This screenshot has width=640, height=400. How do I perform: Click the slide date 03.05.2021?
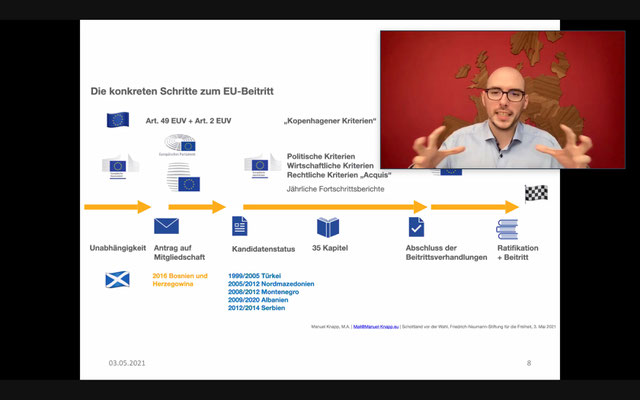point(127,363)
